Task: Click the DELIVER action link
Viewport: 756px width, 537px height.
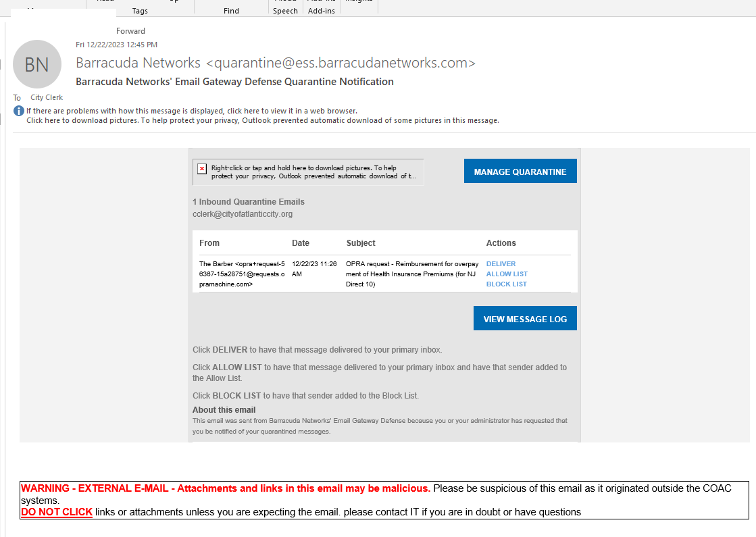Action: point(501,263)
